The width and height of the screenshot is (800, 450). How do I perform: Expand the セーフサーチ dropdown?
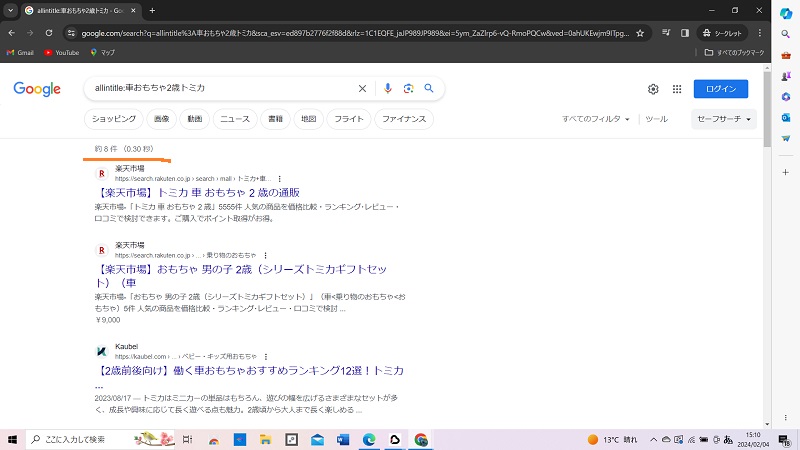pos(724,119)
